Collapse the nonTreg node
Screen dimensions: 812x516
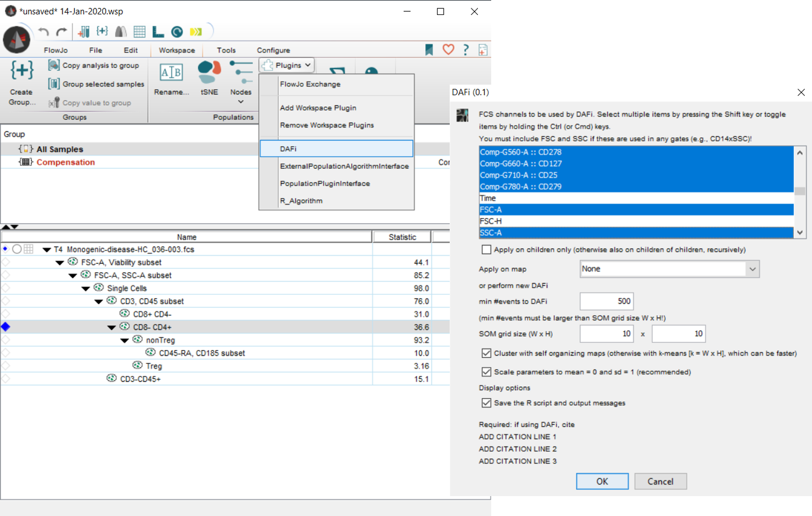pyautogui.click(x=124, y=341)
